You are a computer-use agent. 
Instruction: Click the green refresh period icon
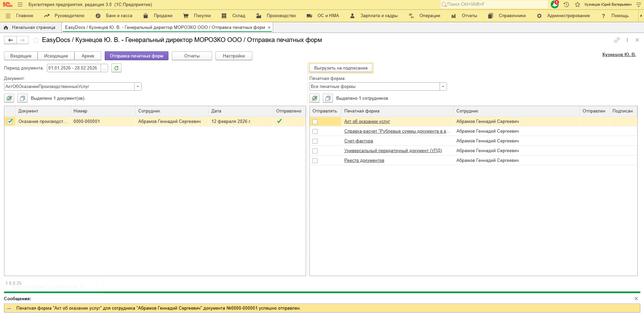tap(116, 68)
